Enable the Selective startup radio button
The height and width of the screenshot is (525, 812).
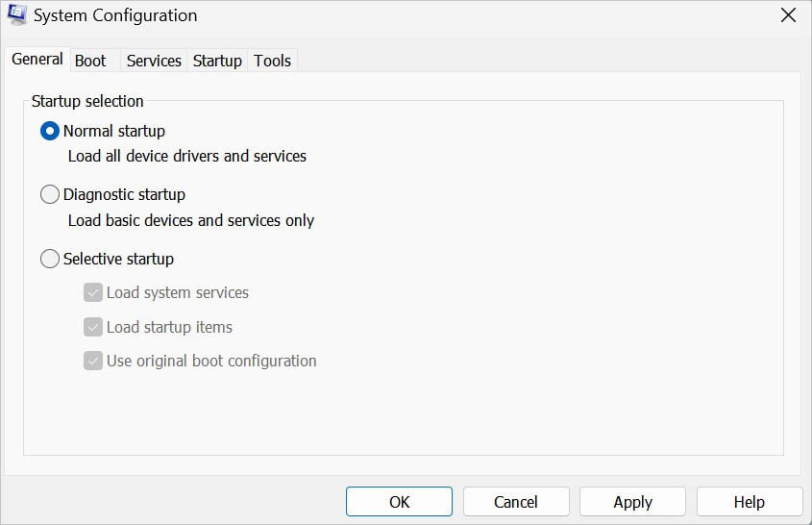(x=50, y=259)
